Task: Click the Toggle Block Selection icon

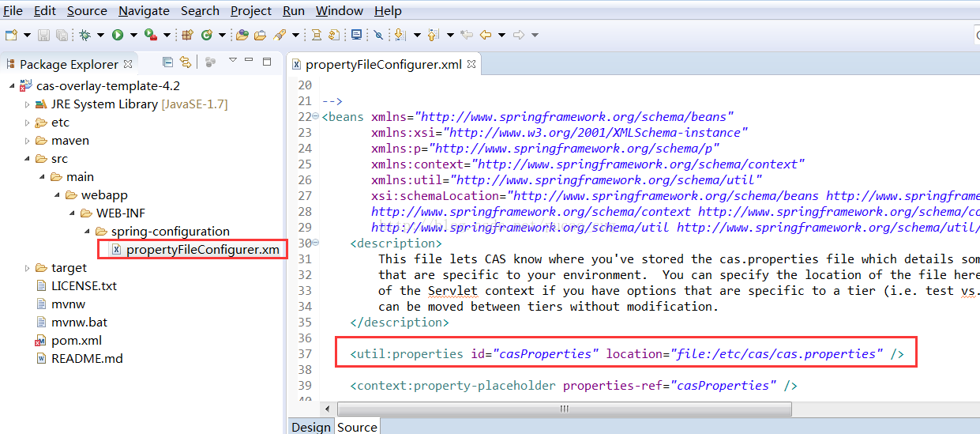Action: pos(334,35)
